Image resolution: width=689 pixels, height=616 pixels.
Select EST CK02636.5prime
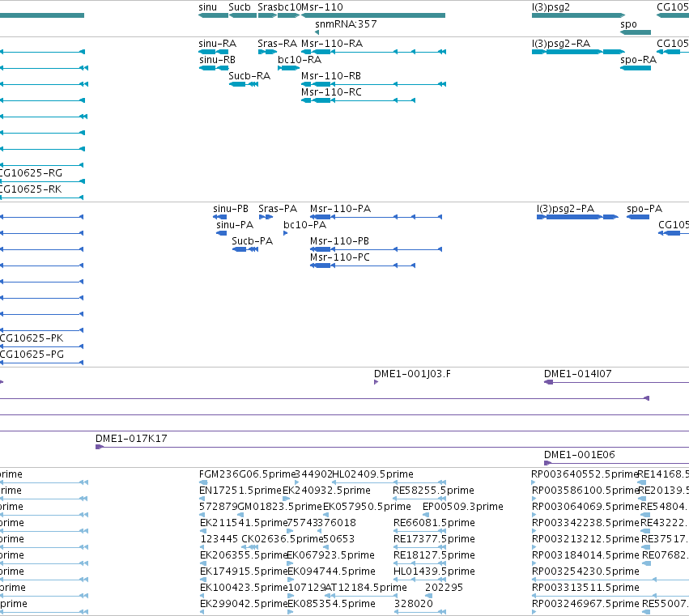(x=283, y=539)
